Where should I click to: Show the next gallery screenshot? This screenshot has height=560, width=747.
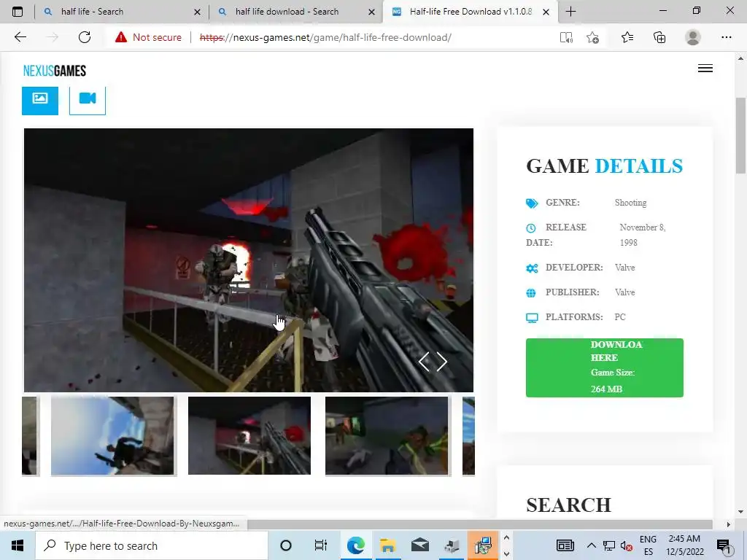[441, 362]
